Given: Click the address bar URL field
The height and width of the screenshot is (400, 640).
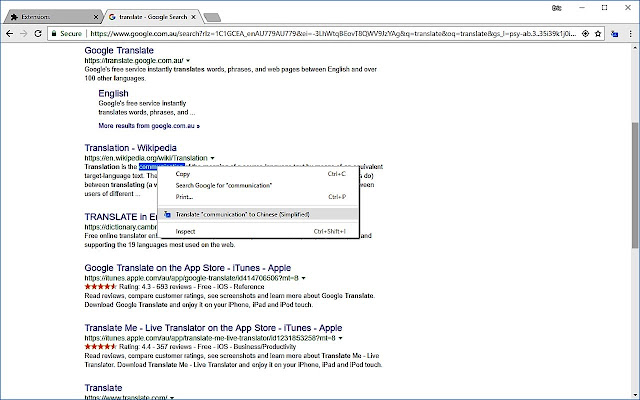Looking at the screenshot, I should coord(333,34).
